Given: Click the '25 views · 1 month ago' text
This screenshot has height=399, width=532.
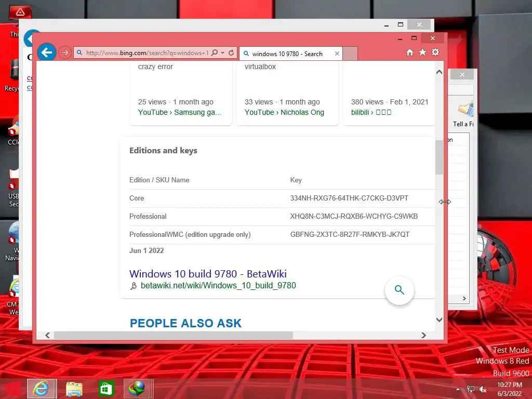Looking at the screenshot, I should (x=176, y=102).
